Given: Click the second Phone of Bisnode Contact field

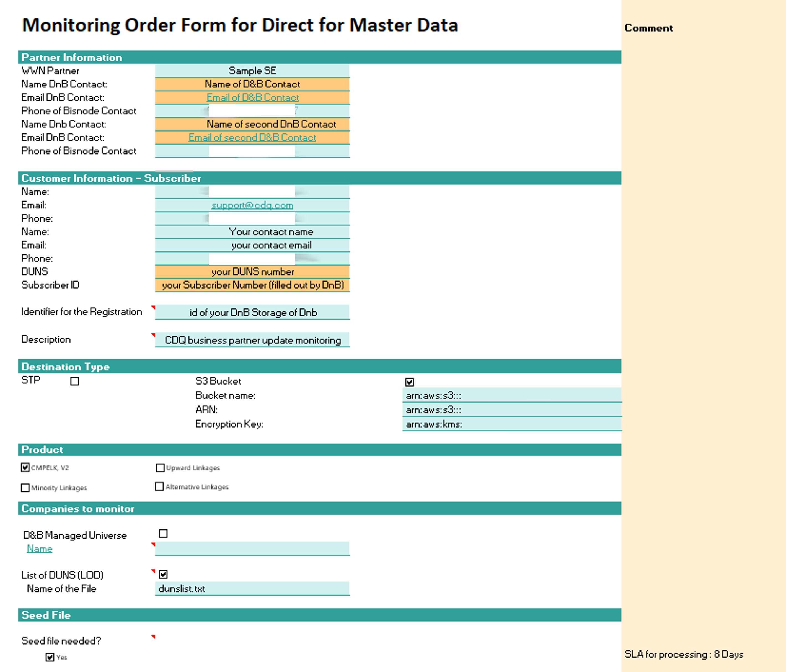Looking at the screenshot, I should pos(252,151).
